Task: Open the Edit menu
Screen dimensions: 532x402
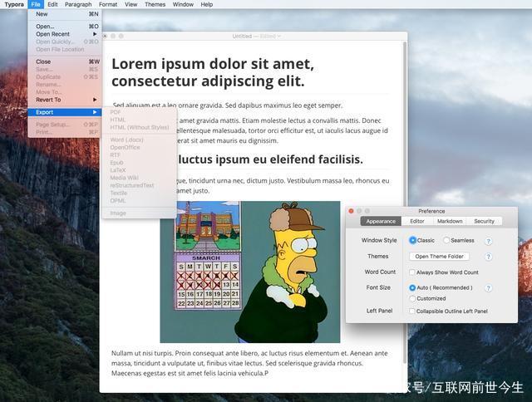Action: tap(52, 4)
